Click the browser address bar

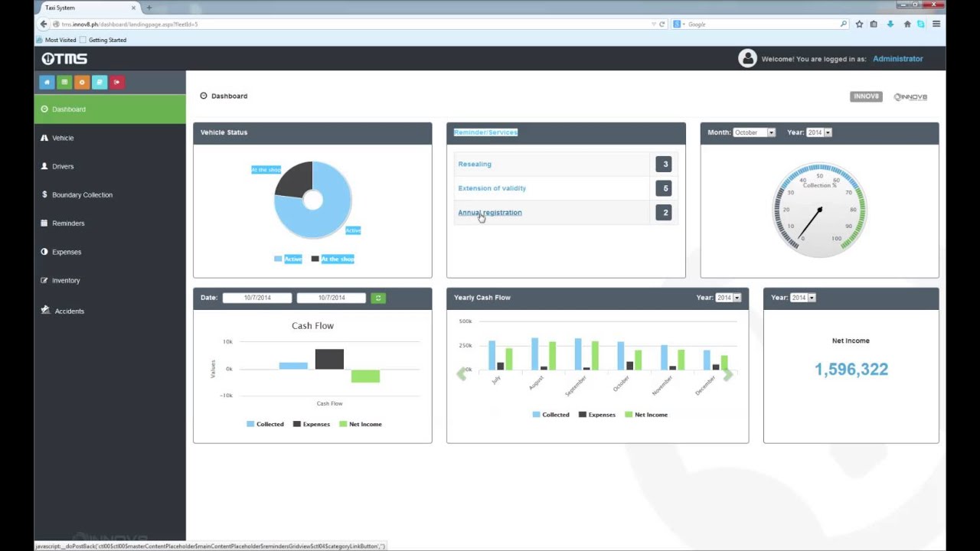pyautogui.click(x=352, y=24)
